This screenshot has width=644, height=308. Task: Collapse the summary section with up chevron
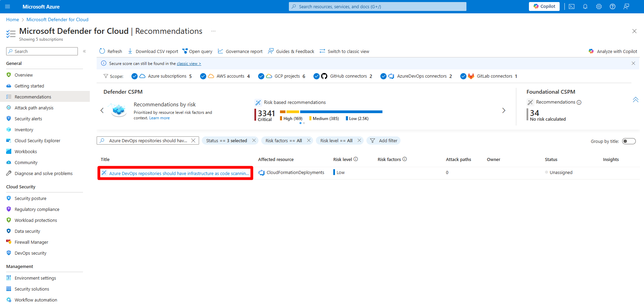(635, 100)
